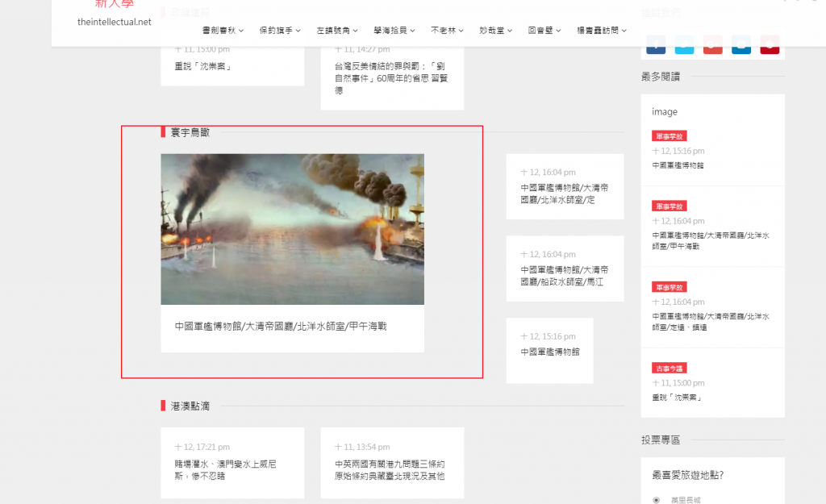The height and width of the screenshot is (504, 826).
Task: Click the 古事今議 red category tag
Action: [x=668, y=368]
